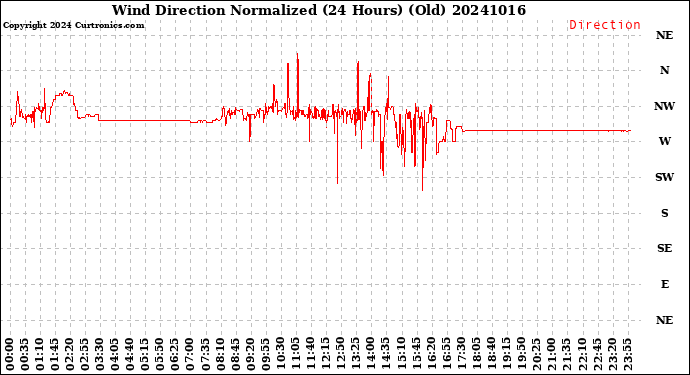
Task: Click the '12:15' time axis label
Action: (x=326, y=354)
